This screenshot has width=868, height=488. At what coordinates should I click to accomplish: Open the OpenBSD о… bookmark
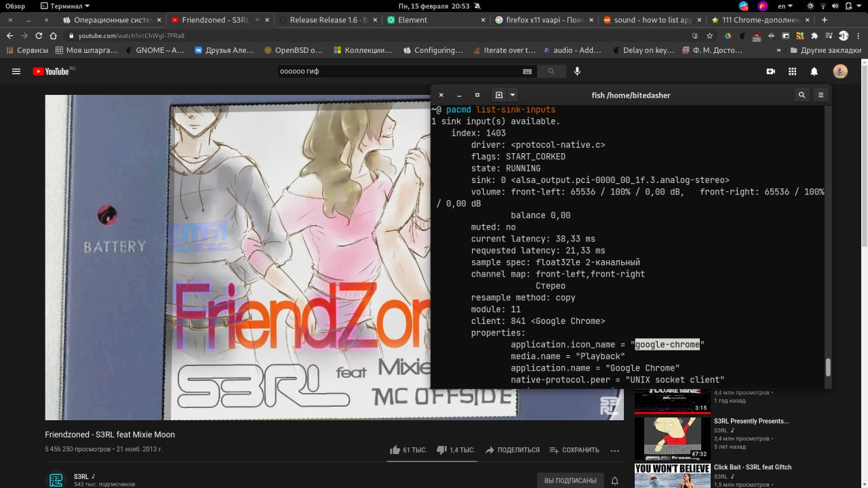[x=294, y=50]
